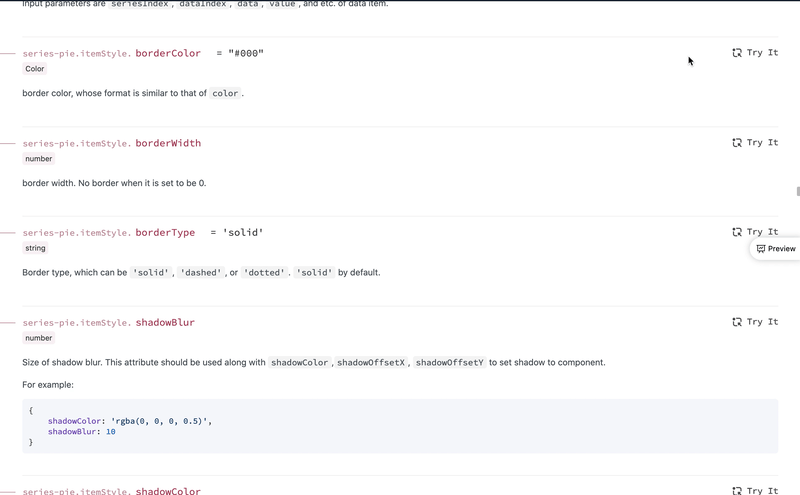
Task: Click the 'dotted' code word
Action: pyautogui.click(x=264, y=273)
